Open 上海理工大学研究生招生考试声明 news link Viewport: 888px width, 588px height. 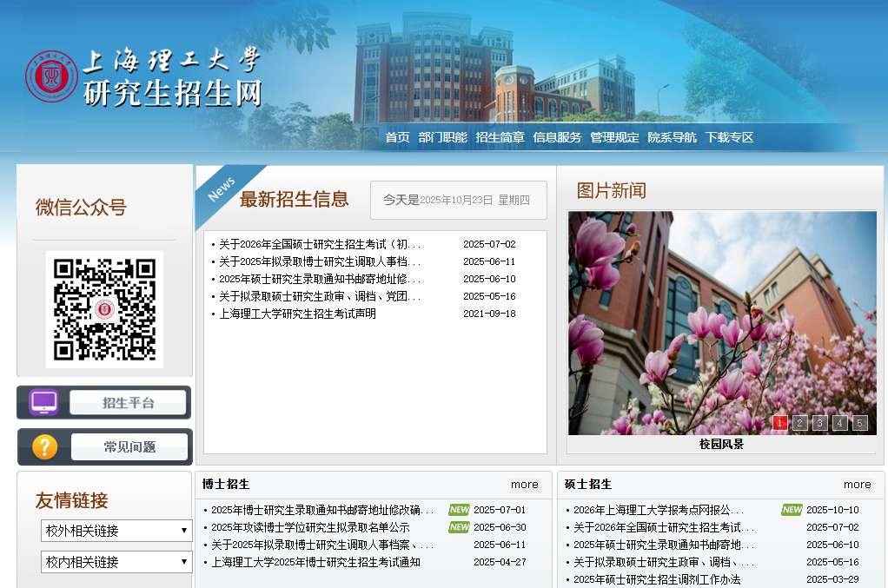tap(297, 314)
